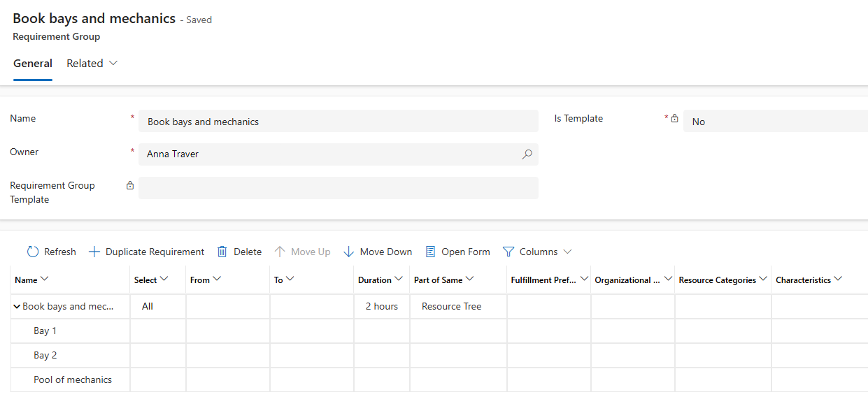Click the 2 hours duration cell
The image size is (868, 420).
click(x=382, y=307)
